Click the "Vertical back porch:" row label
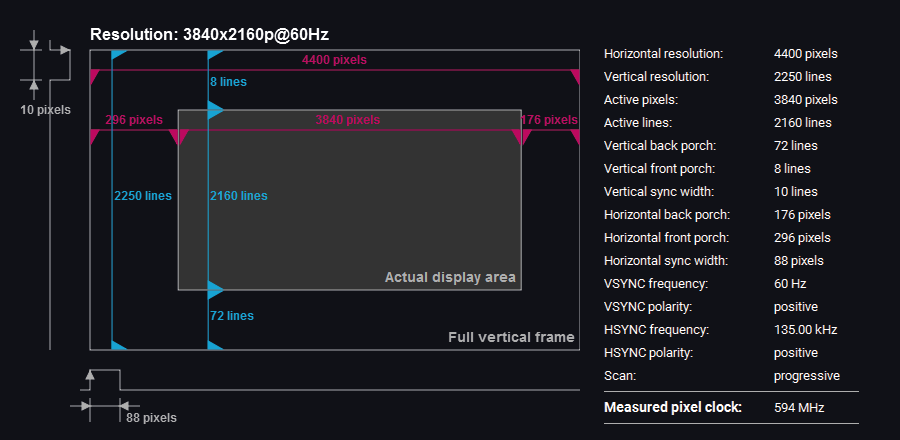Image resolution: width=900 pixels, height=440 pixels. pos(667,146)
